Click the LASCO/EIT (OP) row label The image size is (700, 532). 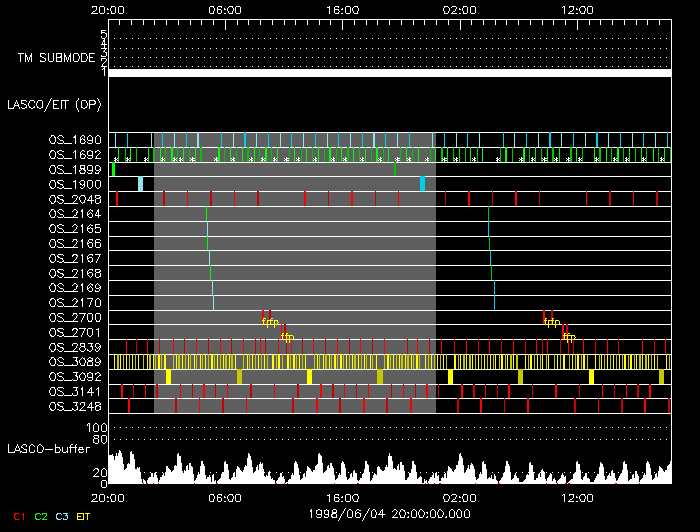(54, 105)
